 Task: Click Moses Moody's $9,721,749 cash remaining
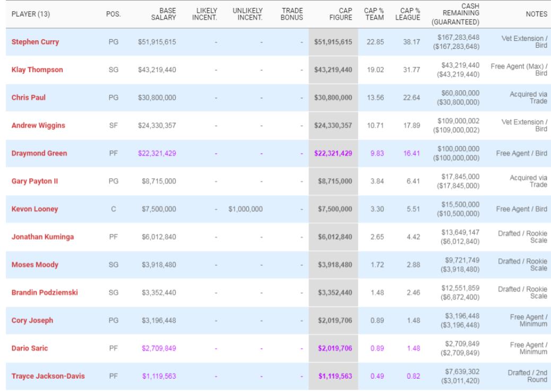(462, 260)
